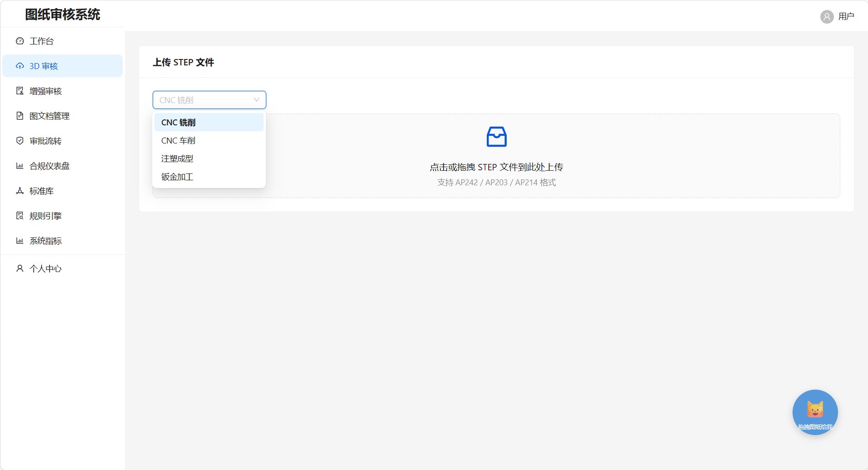Click the floating cat assistant button
The image size is (868, 470).
(x=815, y=412)
